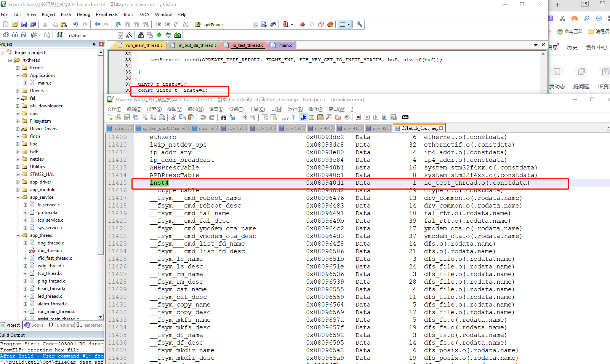Switch to system_stm32f4xx.c tab in Notepad++
The width and height of the screenshot is (610, 364).
coord(162,128)
